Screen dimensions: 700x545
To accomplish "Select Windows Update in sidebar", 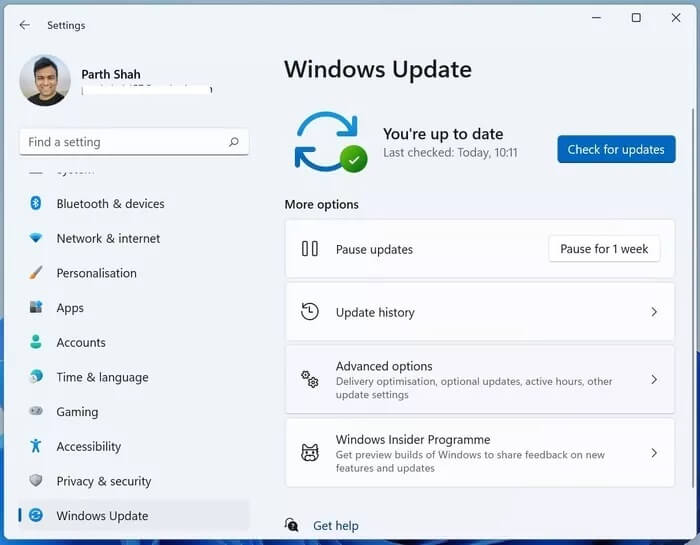I will pyautogui.click(x=134, y=516).
